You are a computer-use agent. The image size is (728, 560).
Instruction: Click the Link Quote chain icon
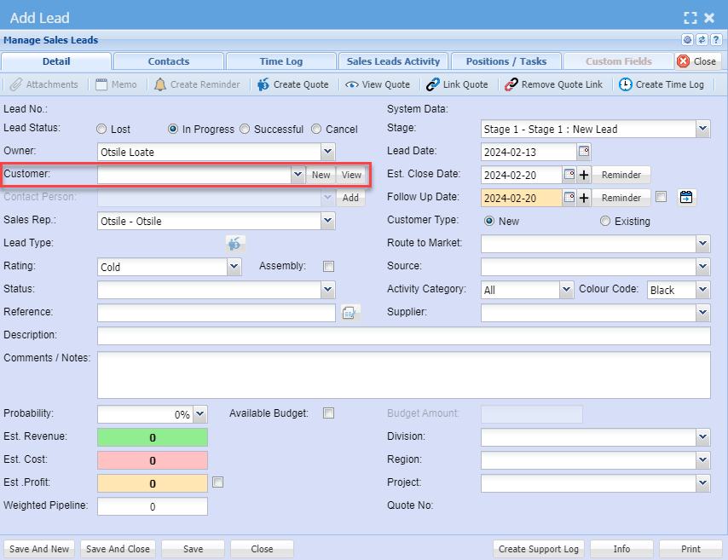pos(433,84)
